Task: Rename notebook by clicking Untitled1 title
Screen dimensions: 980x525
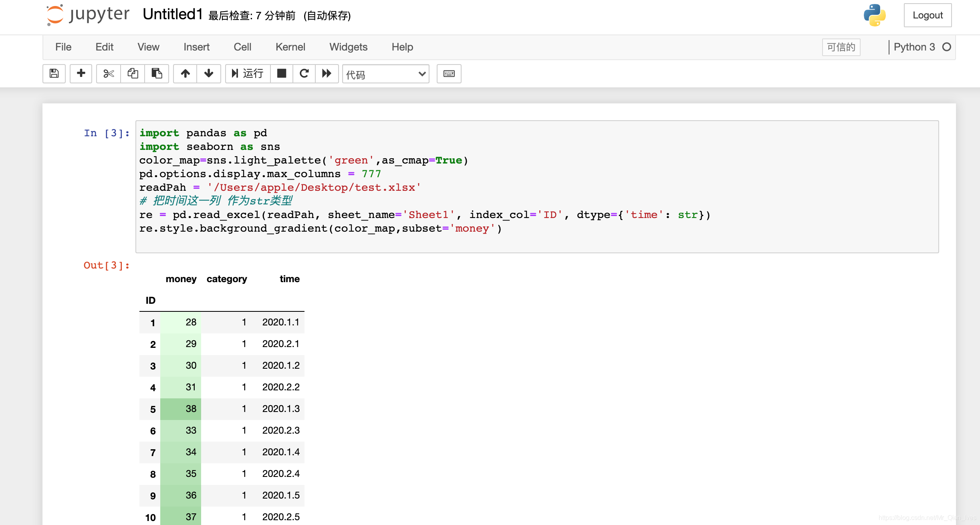Action: click(173, 14)
